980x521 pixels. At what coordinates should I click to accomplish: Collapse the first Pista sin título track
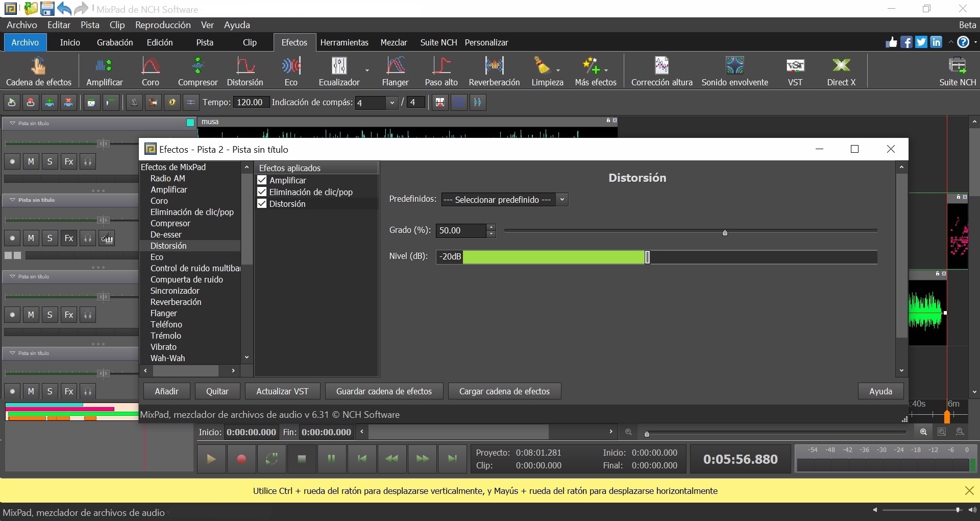(x=11, y=123)
